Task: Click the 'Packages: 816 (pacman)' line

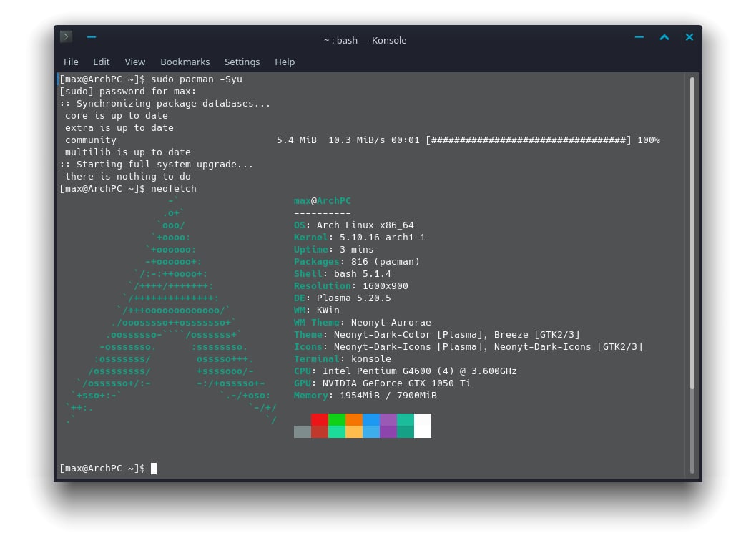Action: coord(357,261)
